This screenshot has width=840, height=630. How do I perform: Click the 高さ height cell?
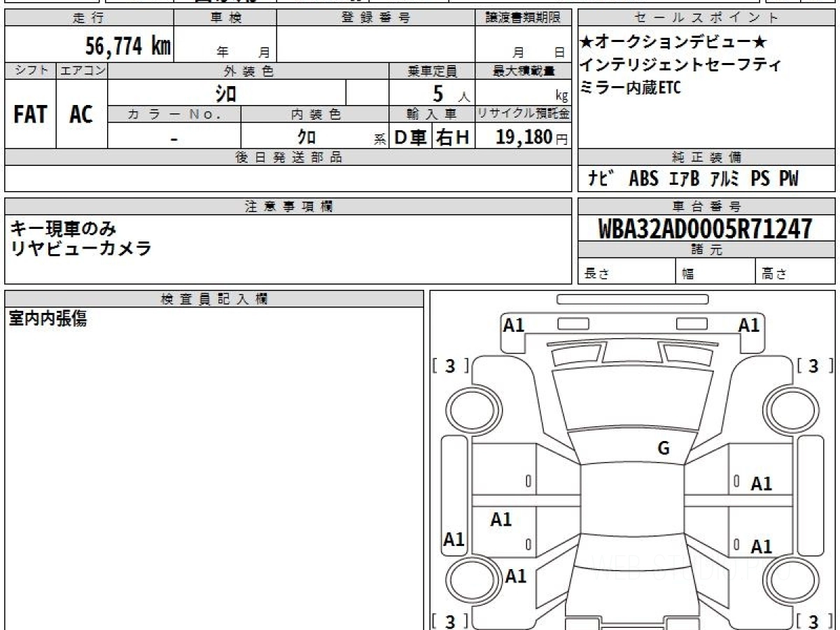tap(795, 272)
